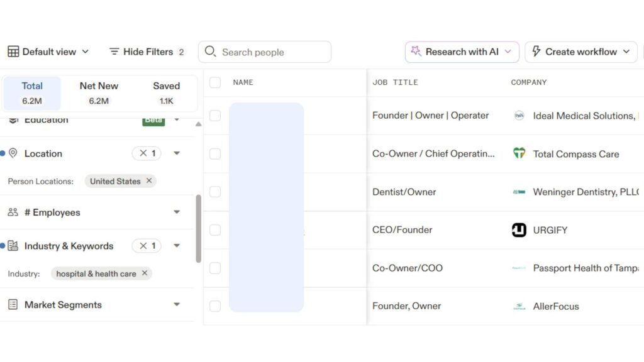Remove the hospital & health care industry chip
This screenshot has height=362, width=644.
point(144,273)
